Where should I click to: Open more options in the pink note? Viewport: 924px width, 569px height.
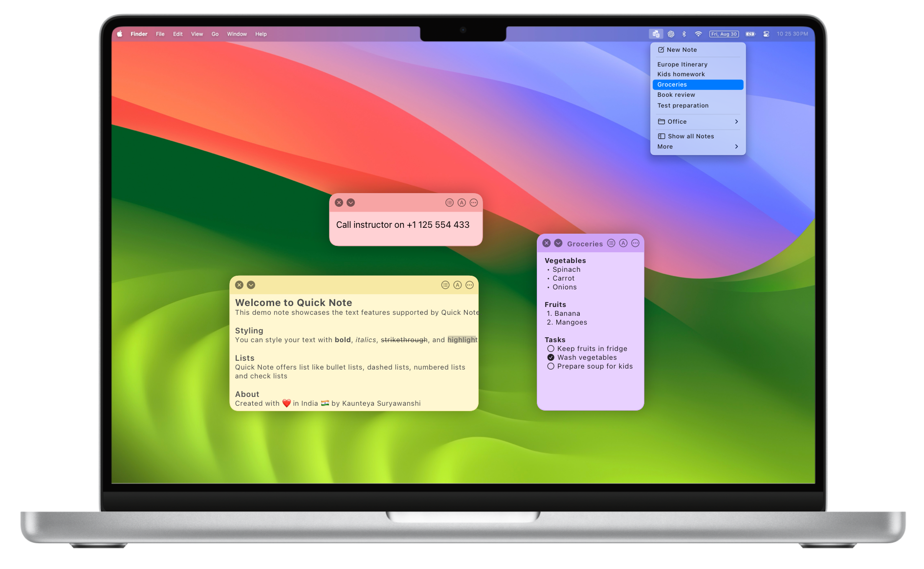(x=474, y=202)
